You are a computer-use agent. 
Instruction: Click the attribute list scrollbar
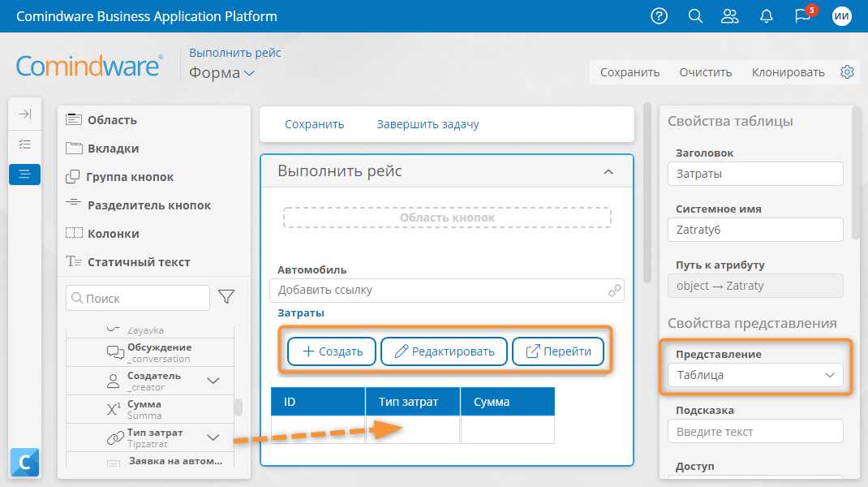[x=238, y=407]
